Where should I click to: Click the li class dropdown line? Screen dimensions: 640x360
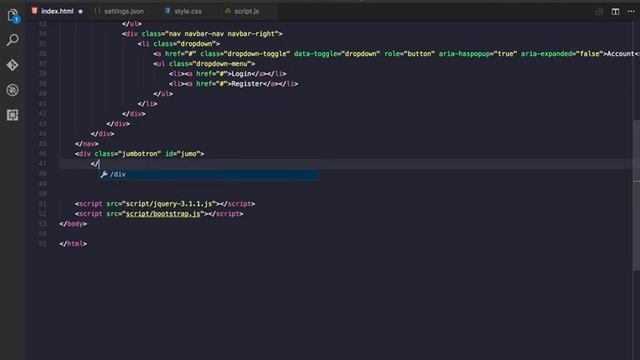[179, 44]
